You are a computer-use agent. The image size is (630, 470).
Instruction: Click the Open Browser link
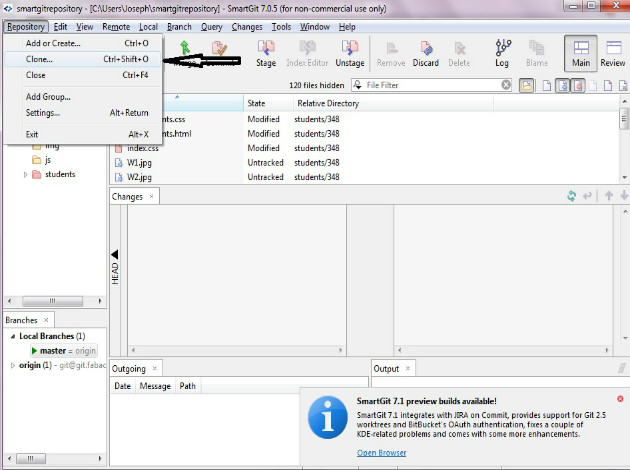tap(381, 453)
